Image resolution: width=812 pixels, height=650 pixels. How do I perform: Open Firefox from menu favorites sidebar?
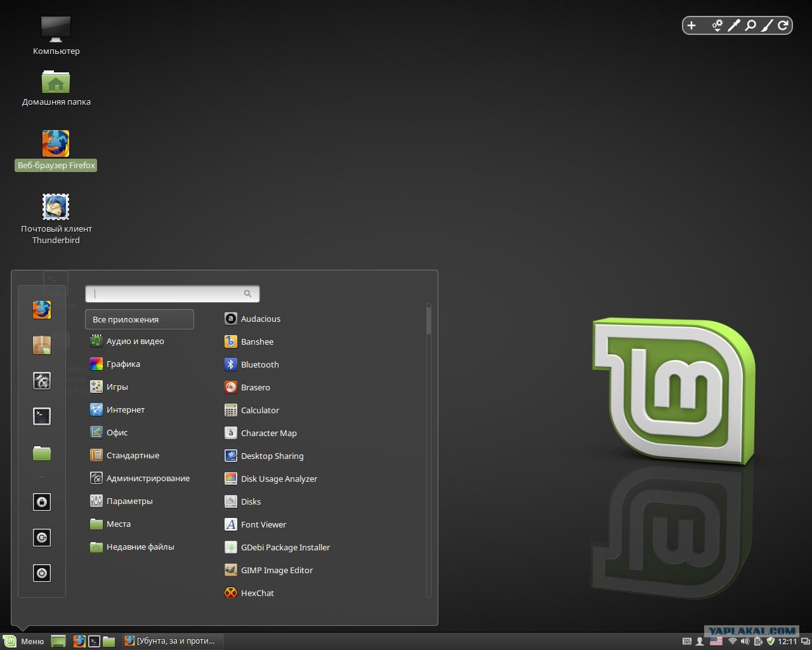[x=42, y=310]
